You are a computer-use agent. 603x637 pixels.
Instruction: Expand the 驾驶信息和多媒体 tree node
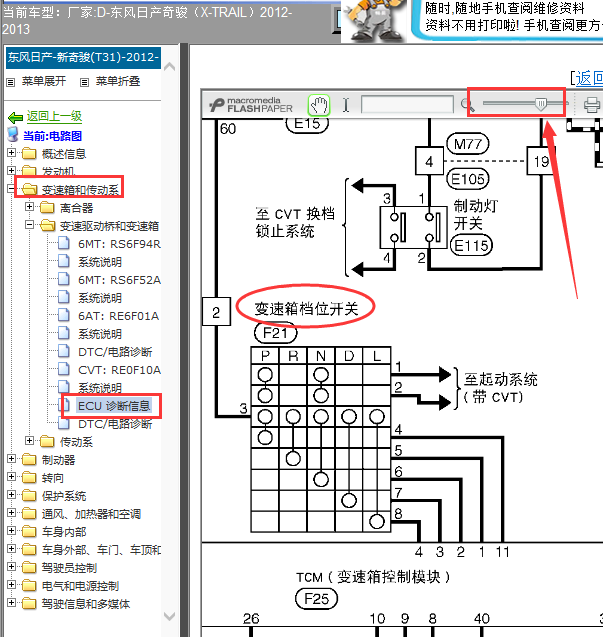[x=11, y=602]
